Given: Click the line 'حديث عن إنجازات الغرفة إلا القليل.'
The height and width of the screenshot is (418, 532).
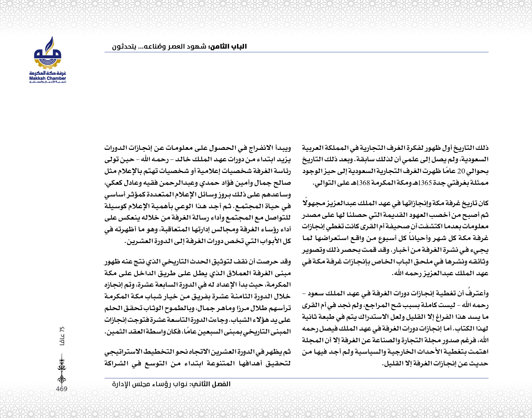Looking at the screenshot, I should [x=435, y=363].
